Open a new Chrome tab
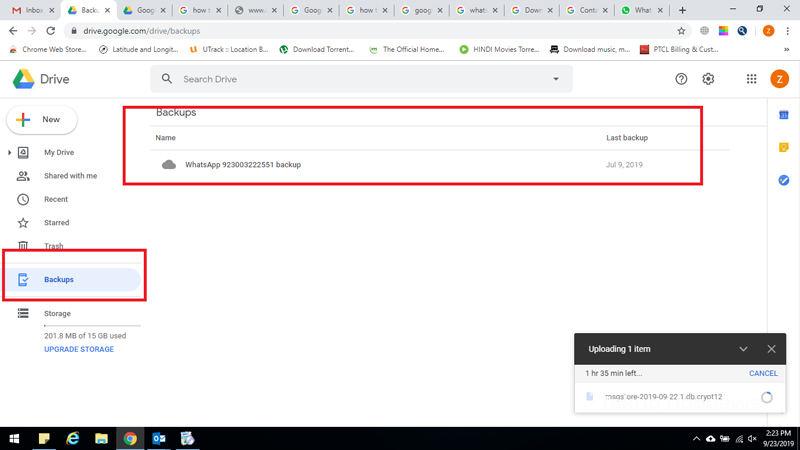This screenshot has width=800, height=450. click(682, 10)
